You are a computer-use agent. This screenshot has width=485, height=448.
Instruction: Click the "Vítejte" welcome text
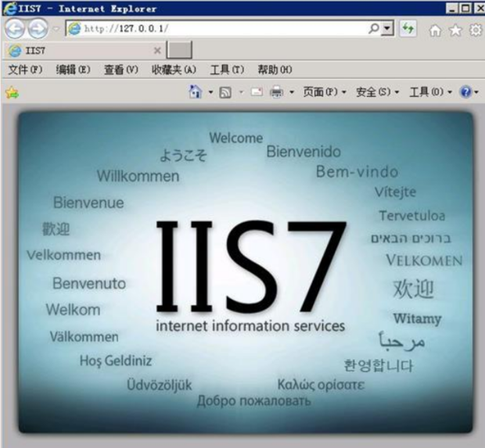coord(395,192)
